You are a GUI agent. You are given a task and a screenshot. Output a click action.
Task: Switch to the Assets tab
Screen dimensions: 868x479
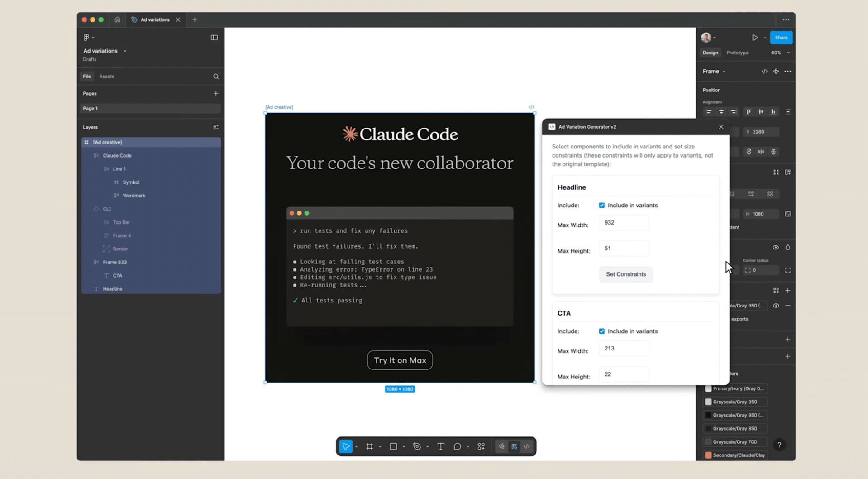pyautogui.click(x=107, y=77)
